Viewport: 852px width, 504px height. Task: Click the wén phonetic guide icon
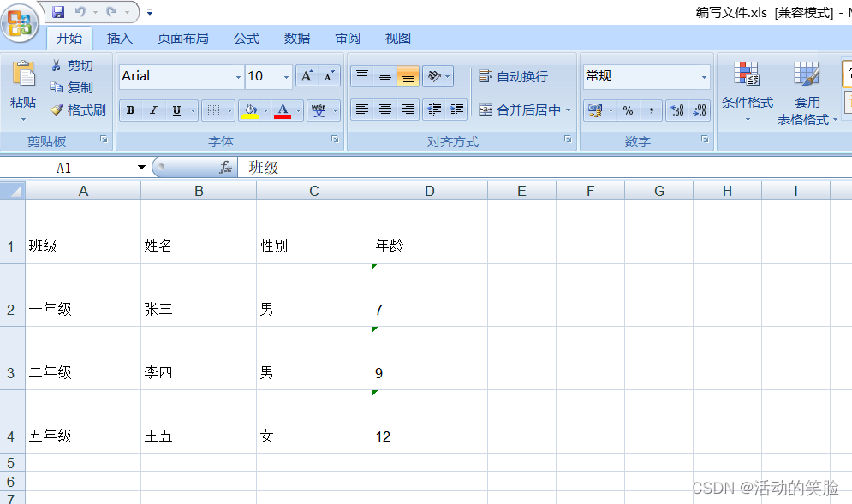pyautogui.click(x=319, y=110)
